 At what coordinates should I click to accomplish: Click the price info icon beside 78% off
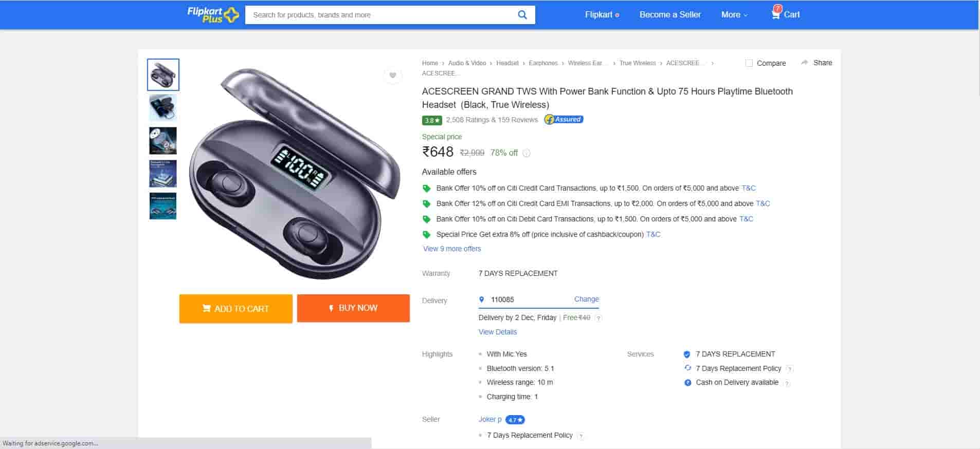[526, 153]
